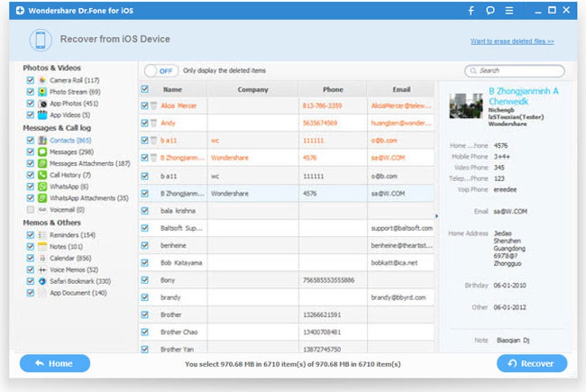
Task: Click inside the Search field
Action: (514, 70)
